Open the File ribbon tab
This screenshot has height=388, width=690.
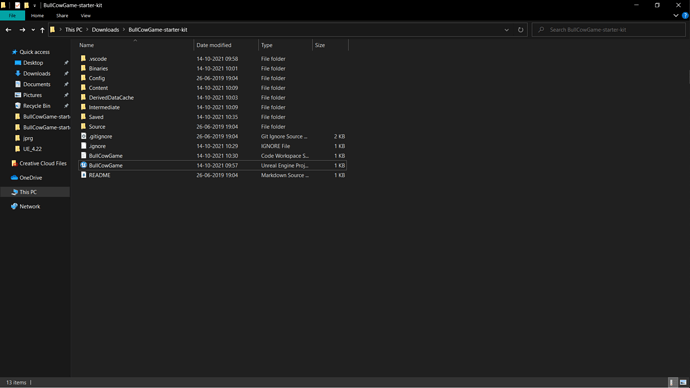[12, 15]
